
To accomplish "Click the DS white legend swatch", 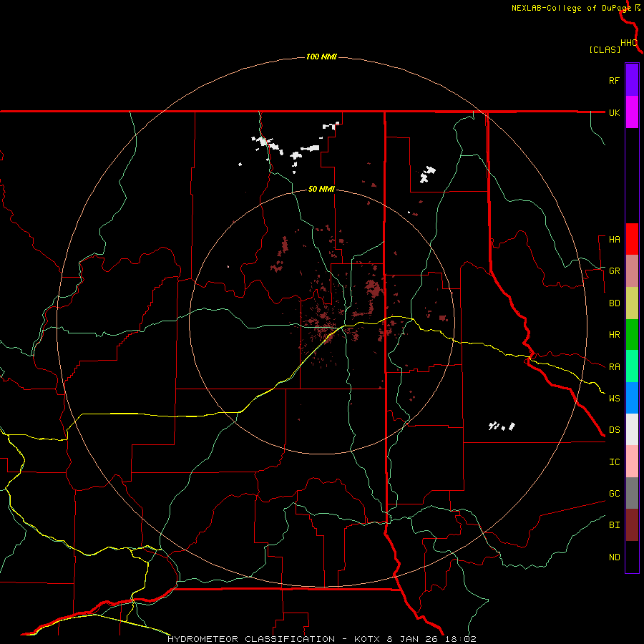I will point(632,429).
